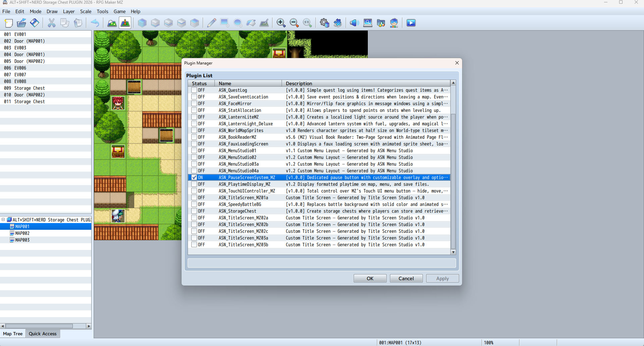Click the plugin list scroll down arrow
The height and width of the screenshot is (346, 644).
[x=453, y=252]
